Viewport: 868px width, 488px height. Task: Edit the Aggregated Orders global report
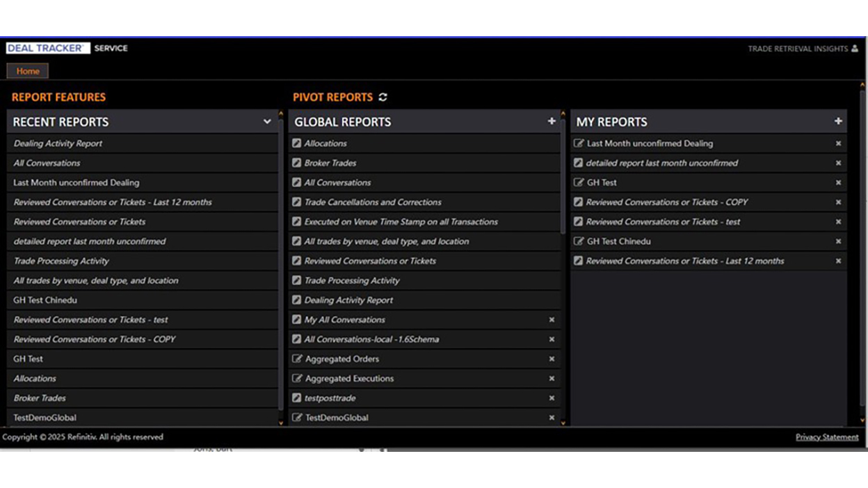tap(298, 359)
